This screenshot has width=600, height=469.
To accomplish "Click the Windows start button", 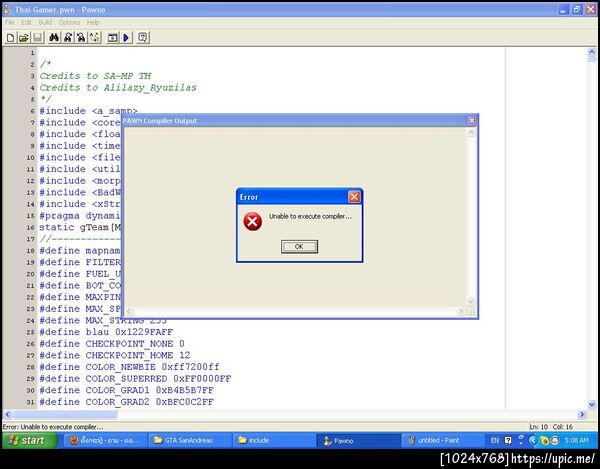I will coord(29,440).
